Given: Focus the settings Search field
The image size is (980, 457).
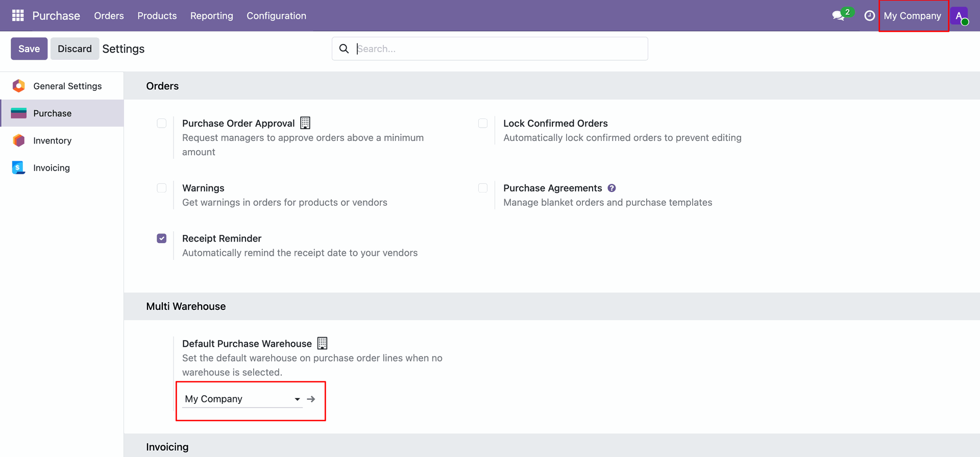Looking at the screenshot, I should (x=490, y=49).
